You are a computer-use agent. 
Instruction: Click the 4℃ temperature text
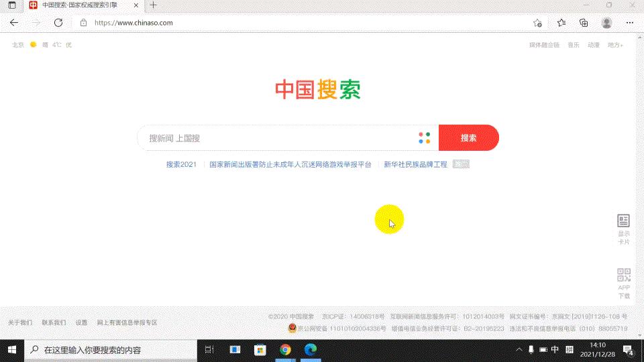click(56, 45)
